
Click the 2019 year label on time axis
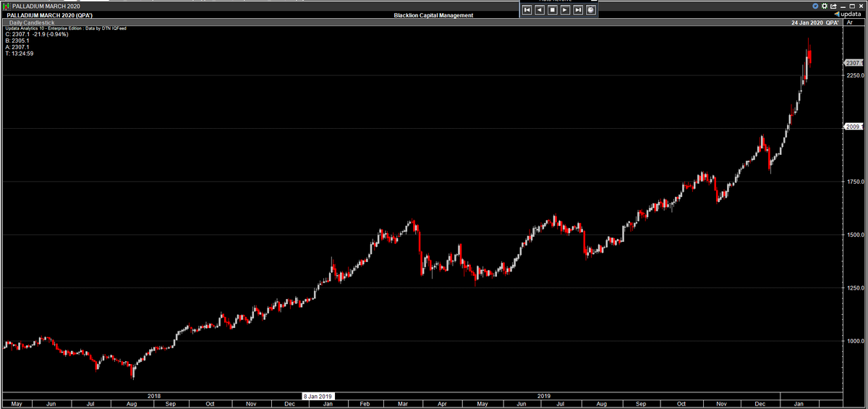(545, 396)
